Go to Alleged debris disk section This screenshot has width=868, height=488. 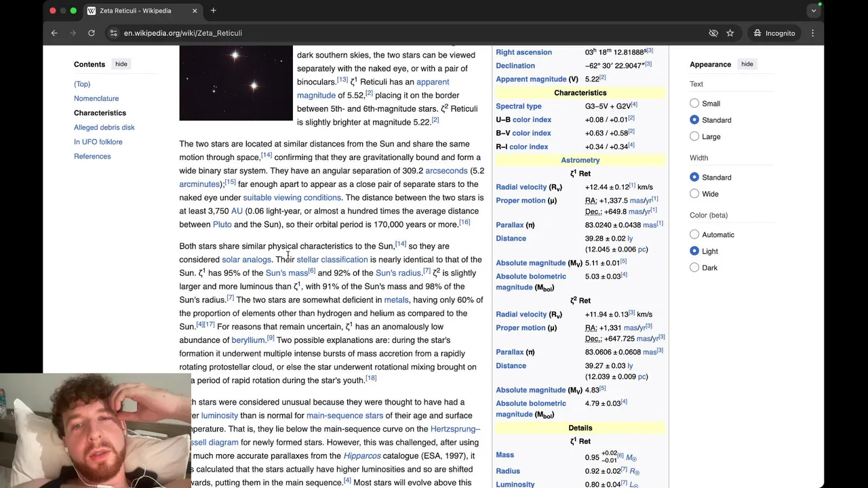coord(104,127)
